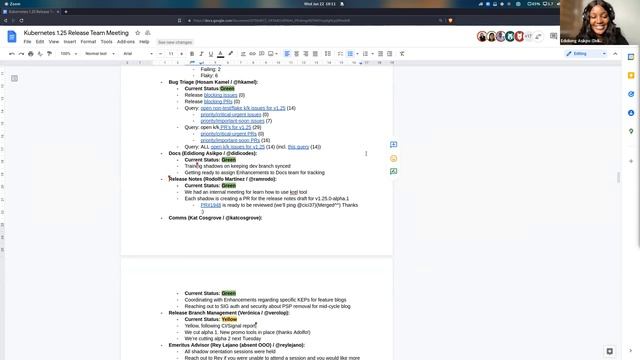Open the priority/critical-urgent issues link
Screen dimensions: 640x360
tap(231, 115)
